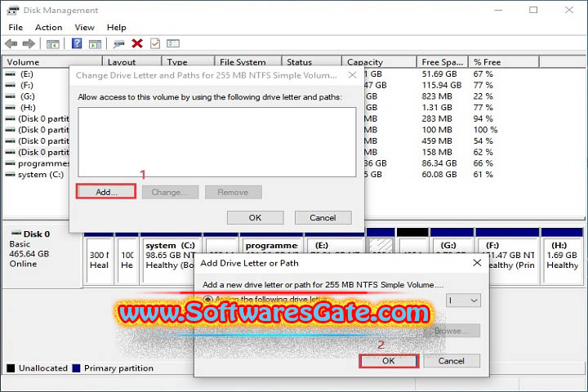This screenshot has height=392, width=588.
Task: Select the (F:) partition block on Disk 0
Action: coord(507,256)
